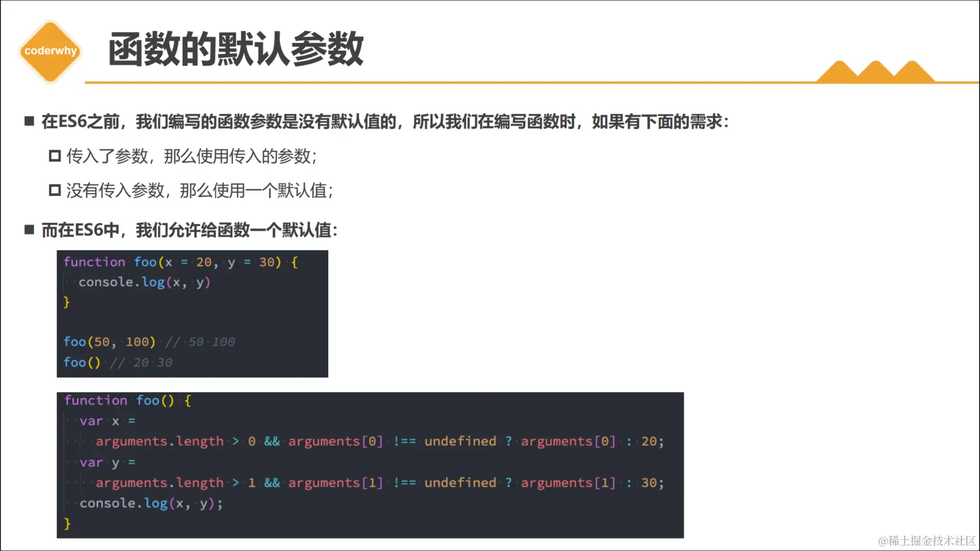Click arguments.length > 0 expression

pos(176,441)
